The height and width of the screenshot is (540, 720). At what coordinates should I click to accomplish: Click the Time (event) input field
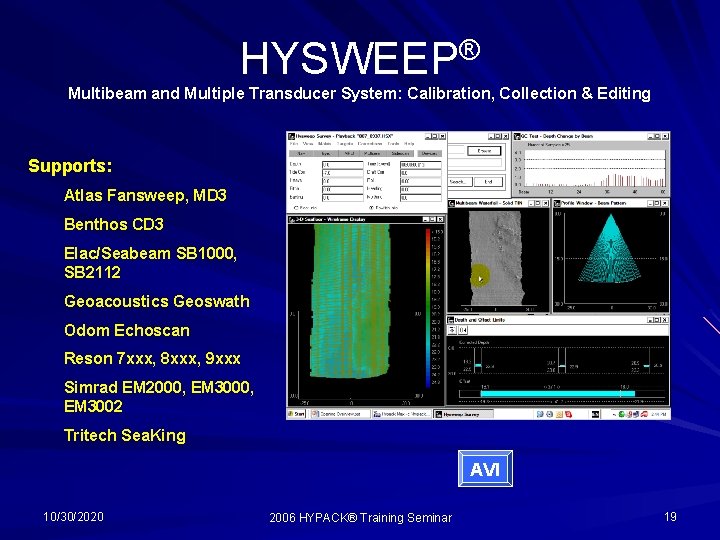[421, 165]
